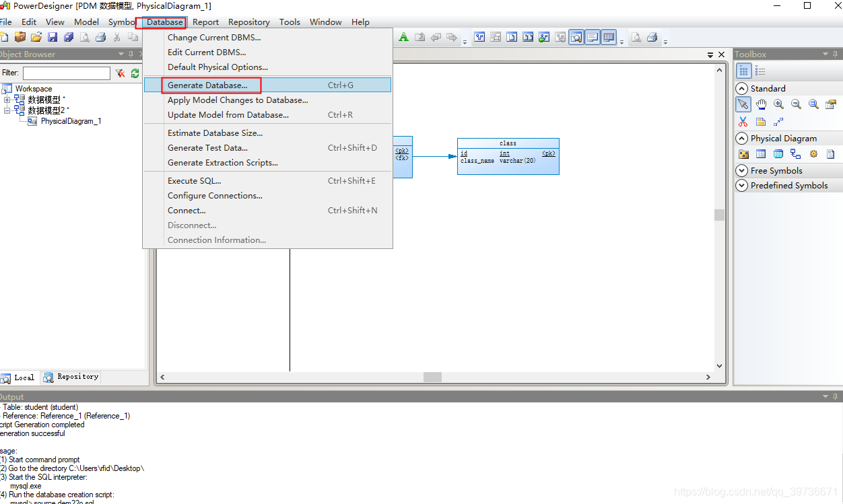Select the Grabber hand tool
The width and height of the screenshot is (843, 504).
pyautogui.click(x=761, y=104)
